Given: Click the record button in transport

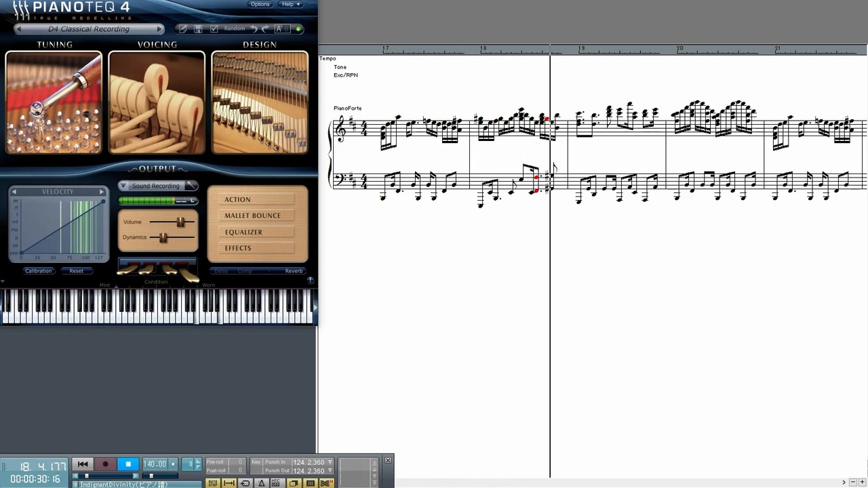Looking at the screenshot, I should pyautogui.click(x=105, y=464).
